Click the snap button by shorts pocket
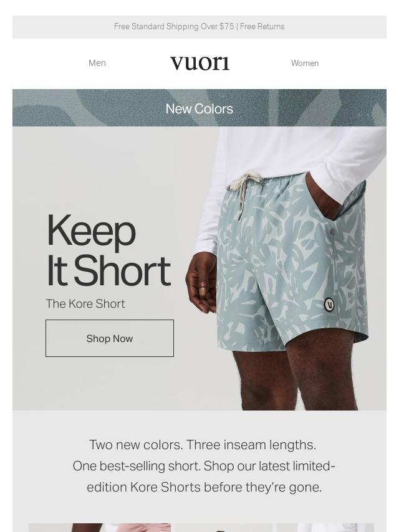 coord(332,232)
